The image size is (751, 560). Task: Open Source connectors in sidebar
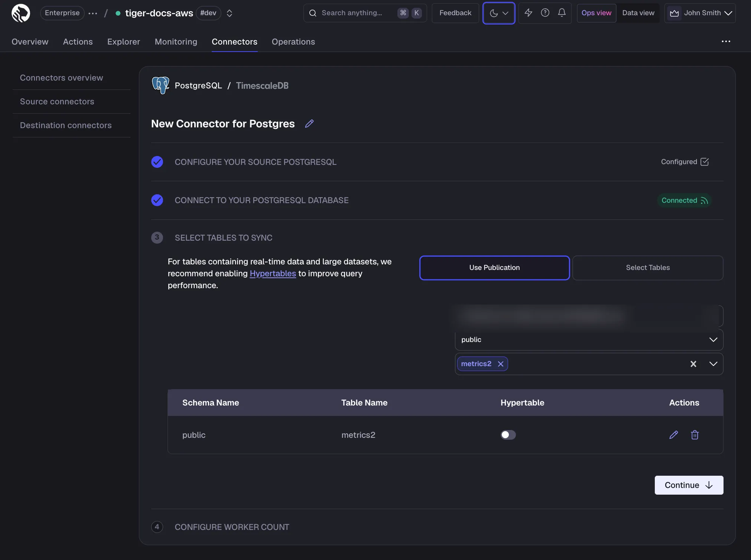tap(57, 101)
